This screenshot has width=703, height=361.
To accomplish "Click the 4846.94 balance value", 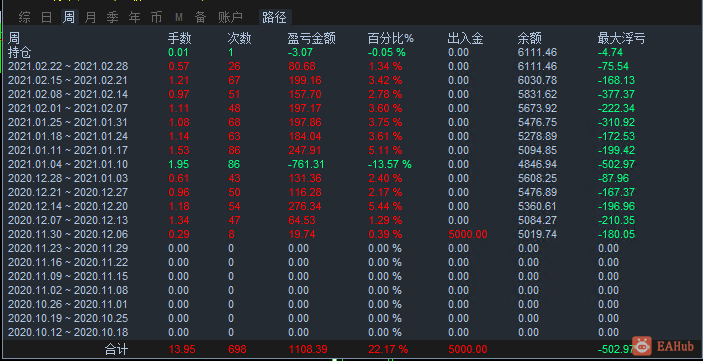I will pos(537,164).
